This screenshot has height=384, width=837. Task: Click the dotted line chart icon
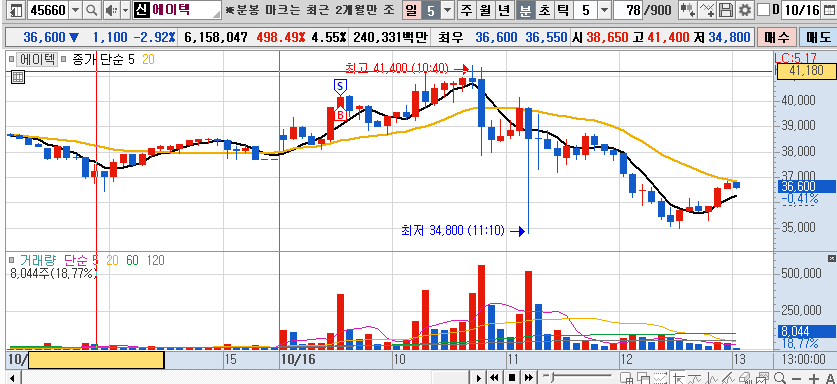point(660,378)
